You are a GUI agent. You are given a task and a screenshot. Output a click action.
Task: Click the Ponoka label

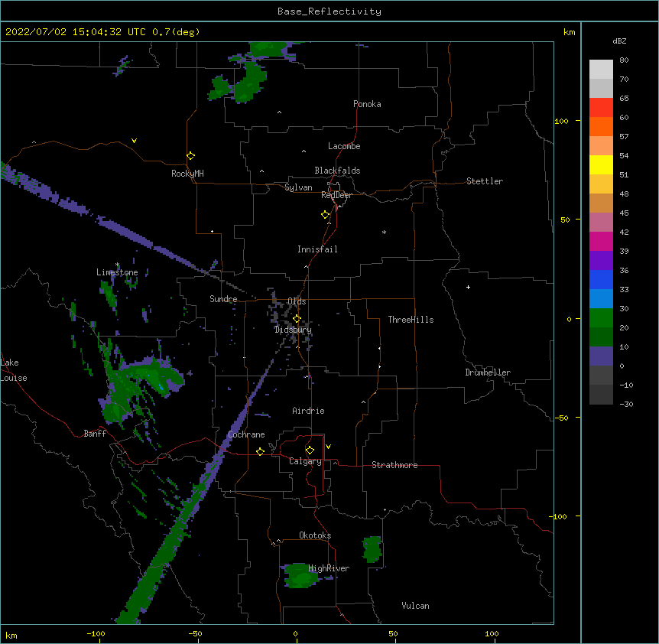tap(367, 104)
